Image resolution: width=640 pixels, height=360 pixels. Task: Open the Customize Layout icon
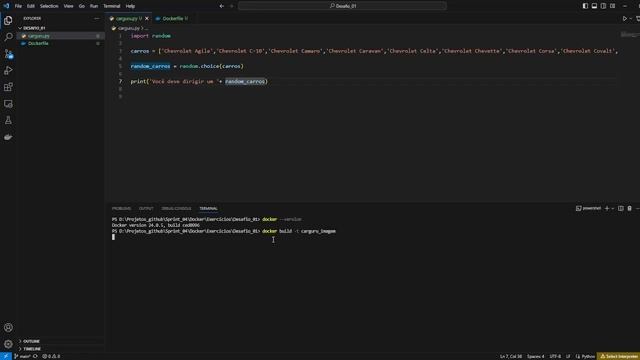click(613, 6)
